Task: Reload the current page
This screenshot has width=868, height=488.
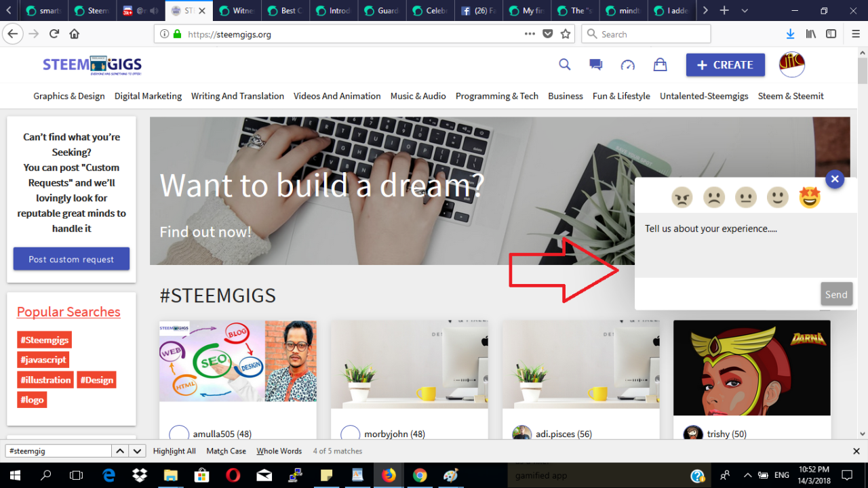Action: click(x=54, y=34)
